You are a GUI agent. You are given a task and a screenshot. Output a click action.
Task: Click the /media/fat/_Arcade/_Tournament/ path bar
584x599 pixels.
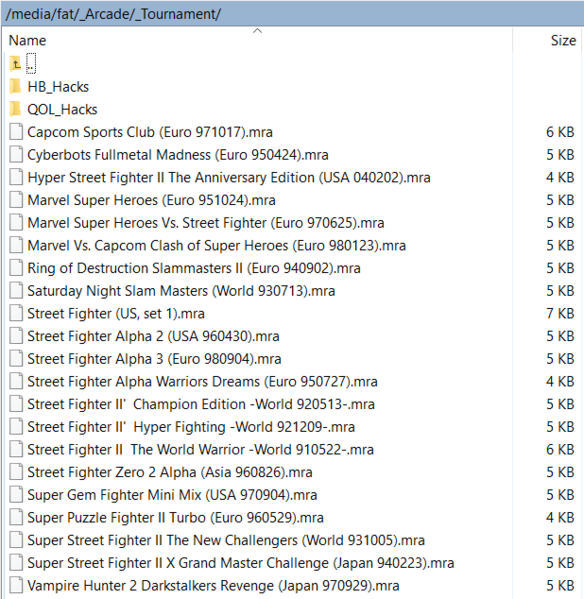coord(292,14)
